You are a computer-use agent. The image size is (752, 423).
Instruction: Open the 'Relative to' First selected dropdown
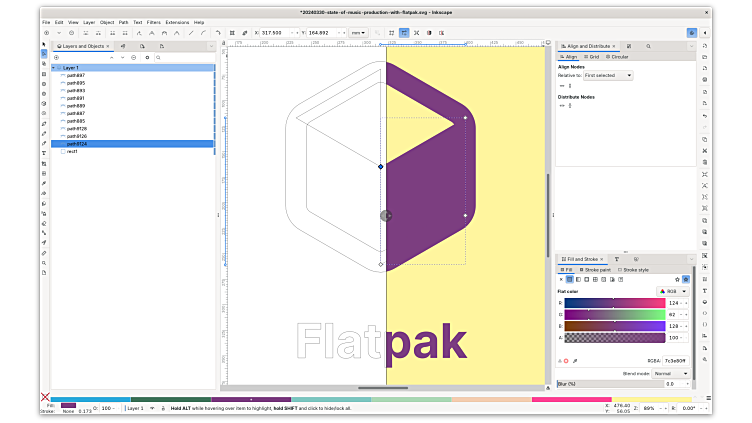click(608, 75)
